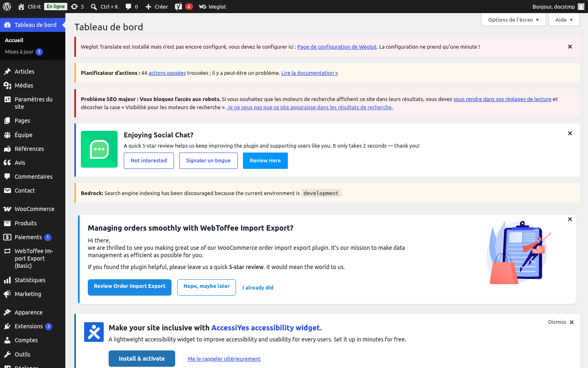The image size is (588, 368).
Task: Click the Articles pushpin icon in sidebar
Action: (7, 72)
